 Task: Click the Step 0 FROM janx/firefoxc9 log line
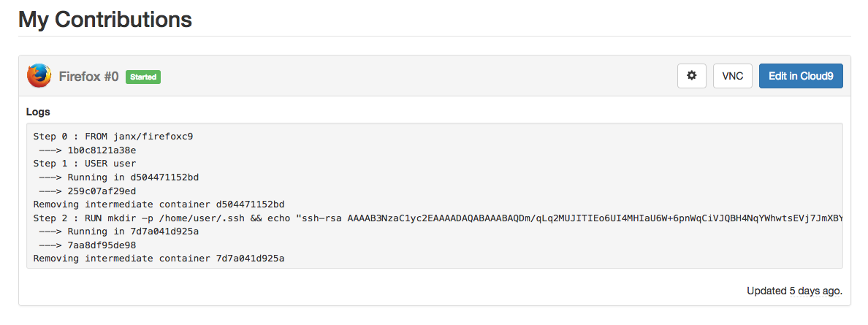[113, 136]
